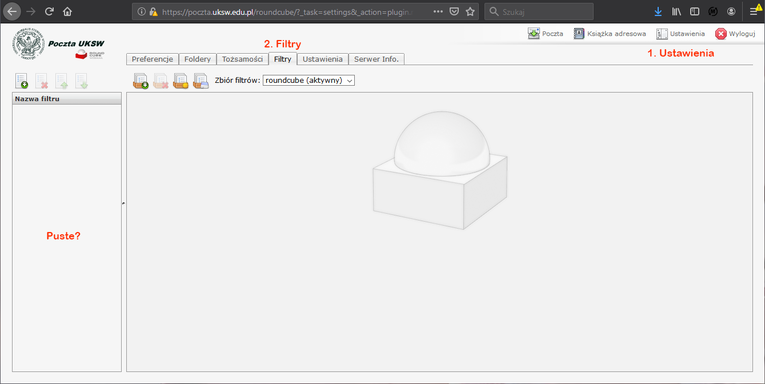765x384 pixels.
Task: Open the Ustawienia tab next to Filtry
Action: 322,59
